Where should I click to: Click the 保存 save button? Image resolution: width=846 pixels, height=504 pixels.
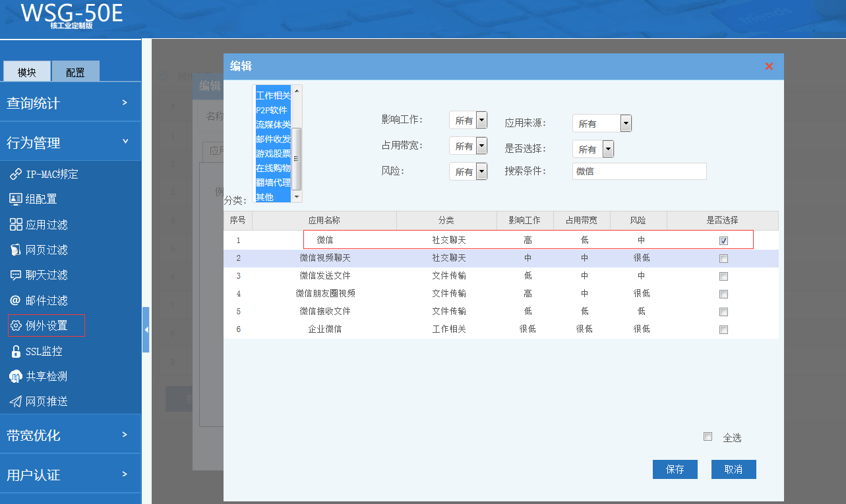click(x=675, y=469)
